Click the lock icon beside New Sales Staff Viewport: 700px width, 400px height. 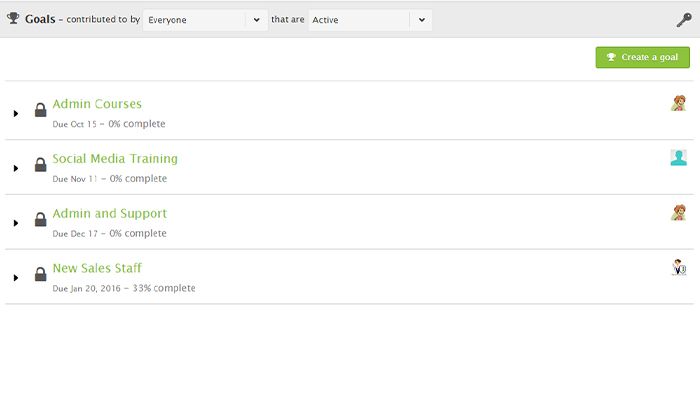(41, 274)
